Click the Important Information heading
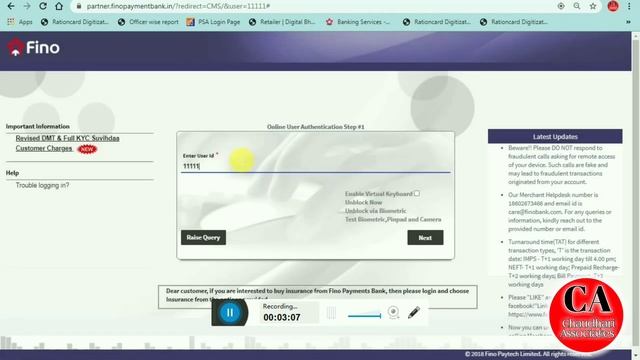The height and width of the screenshot is (360, 640). [38, 127]
